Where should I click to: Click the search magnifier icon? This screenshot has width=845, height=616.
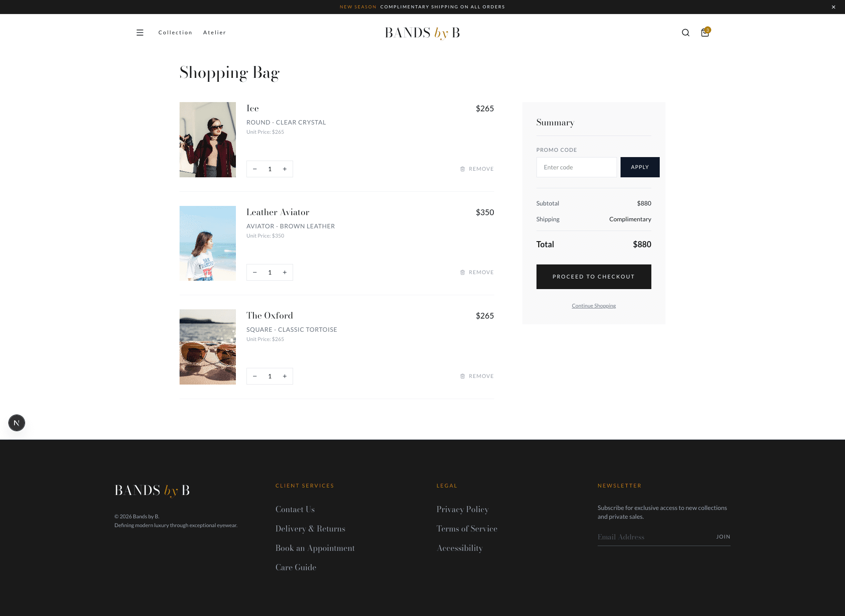click(685, 33)
